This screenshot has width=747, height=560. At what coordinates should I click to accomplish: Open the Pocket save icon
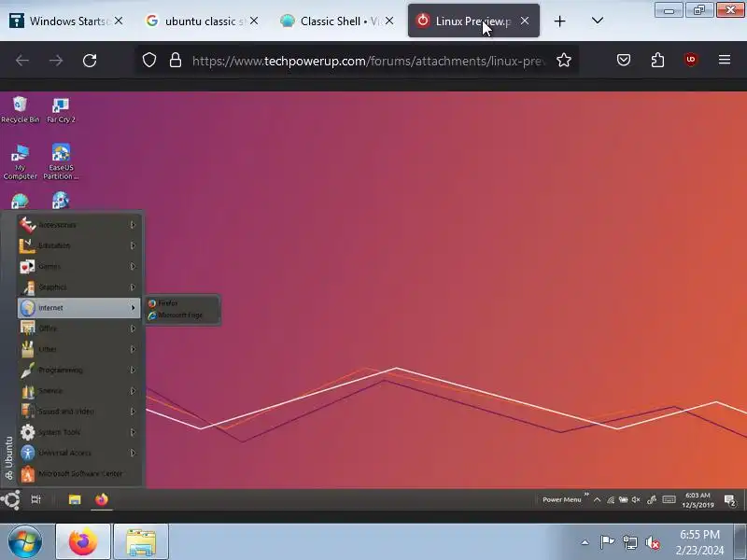(x=624, y=60)
